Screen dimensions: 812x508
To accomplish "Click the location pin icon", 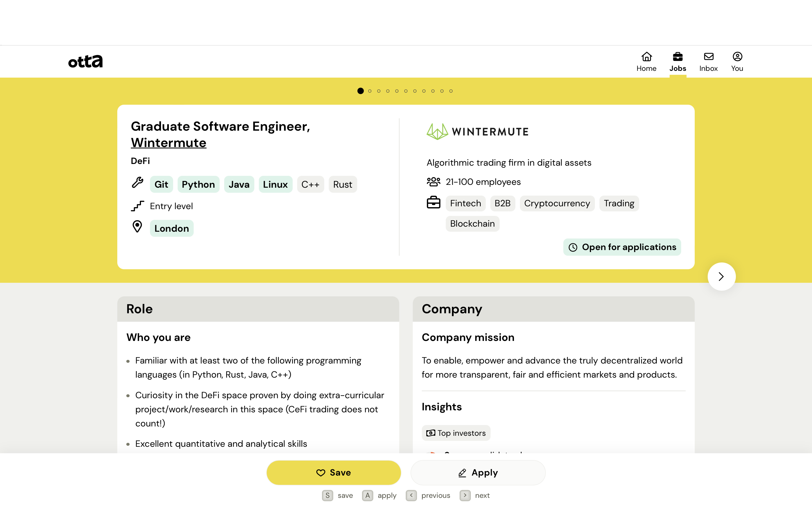I will (x=137, y=226).
